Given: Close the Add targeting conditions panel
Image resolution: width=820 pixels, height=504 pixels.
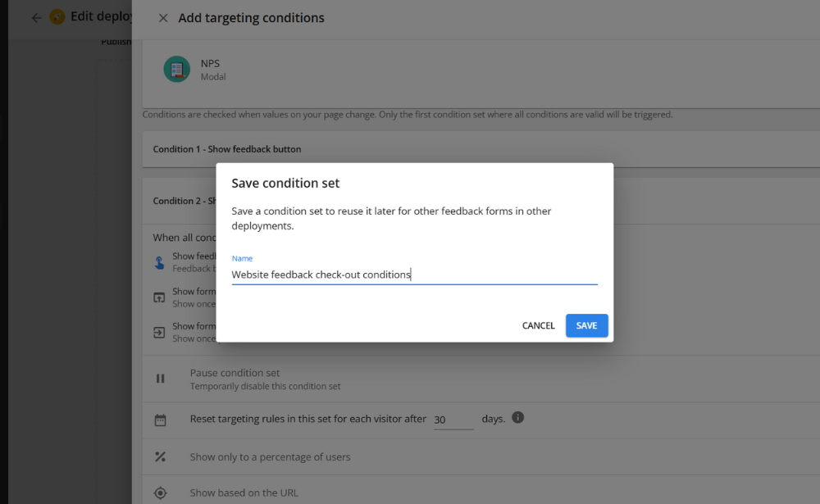Looking at the screenshot, I should (163, 18).
